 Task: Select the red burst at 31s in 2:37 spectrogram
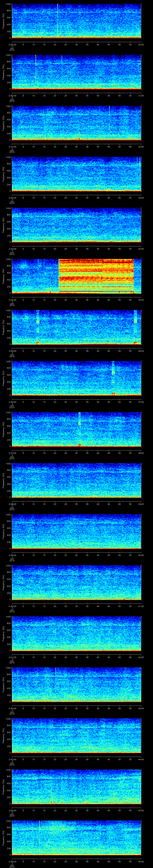coord(80,445)
